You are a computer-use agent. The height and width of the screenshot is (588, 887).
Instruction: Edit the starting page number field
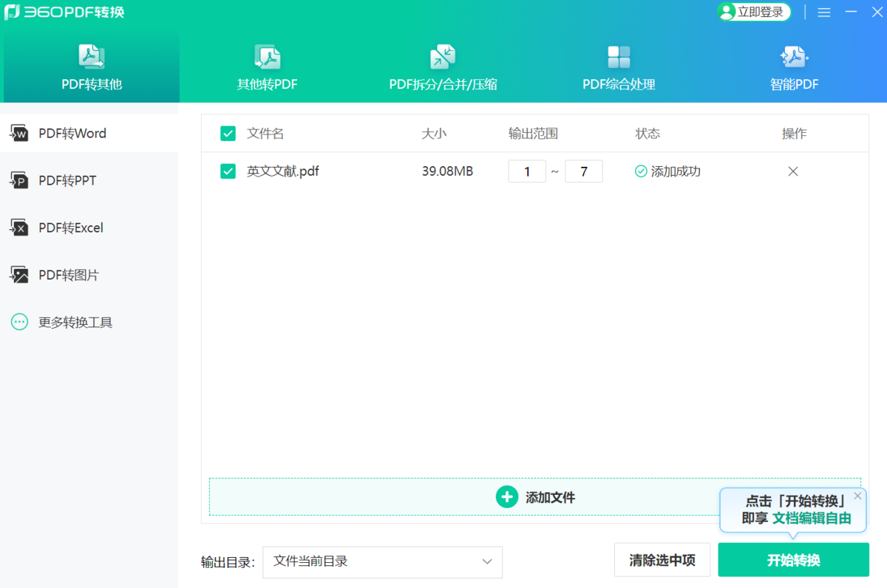[x=527, y=171]
